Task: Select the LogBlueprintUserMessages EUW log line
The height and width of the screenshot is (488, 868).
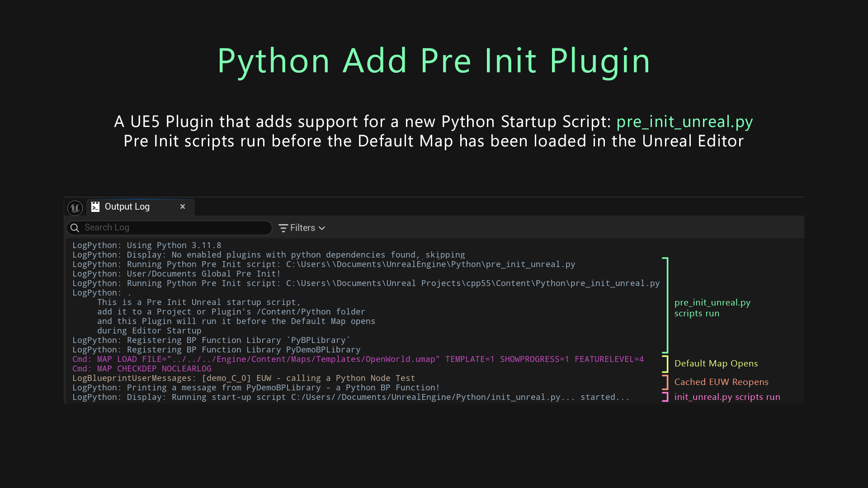Action: click(x=244, y=378)
